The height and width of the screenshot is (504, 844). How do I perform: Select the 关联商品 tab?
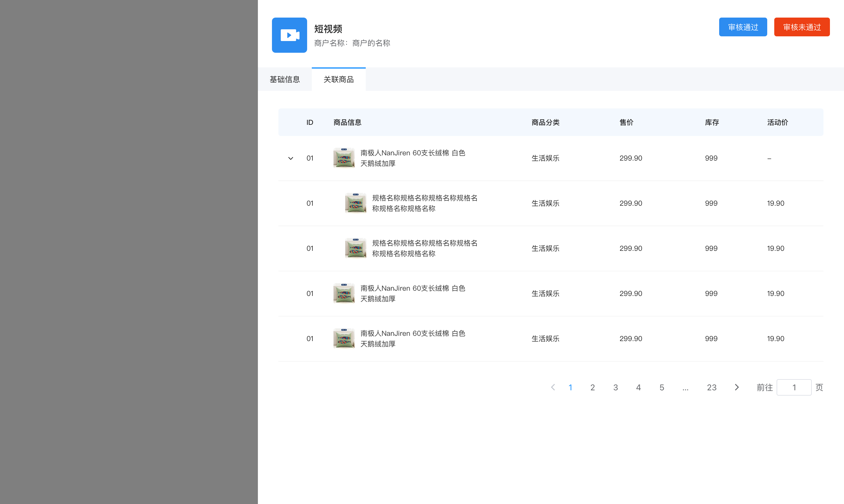coord(338,79)
